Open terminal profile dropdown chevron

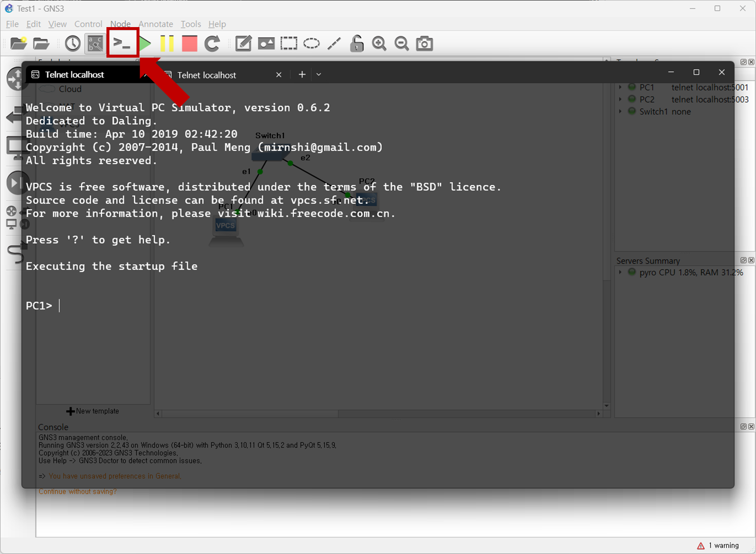point(319,74)
